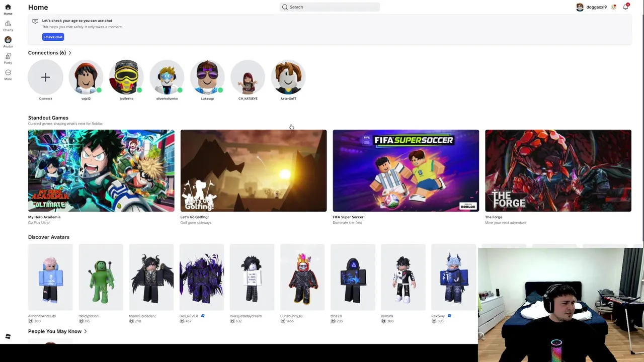644x362 pixels.
Task: Click the 'Go Plus Ultra!' subtitle text
Action: 39,223
